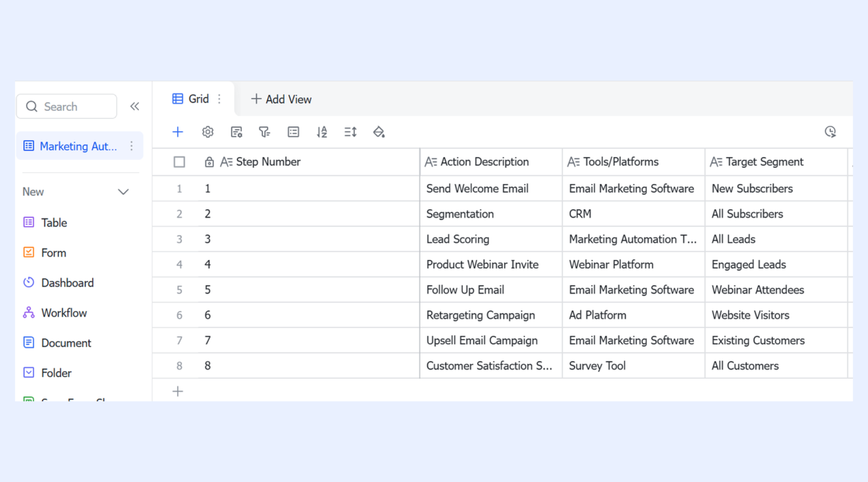Click the Marketing Aut... table icon
Screen dimensions: 868x482
[x=29, y=146]
